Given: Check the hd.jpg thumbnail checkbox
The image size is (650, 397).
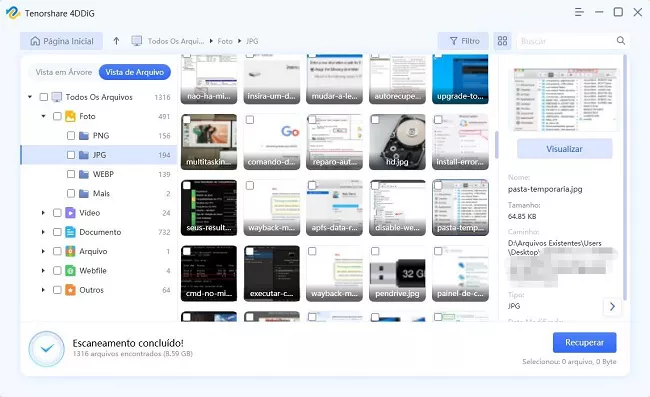Looking at the screenshot, I should click(375, 120).
